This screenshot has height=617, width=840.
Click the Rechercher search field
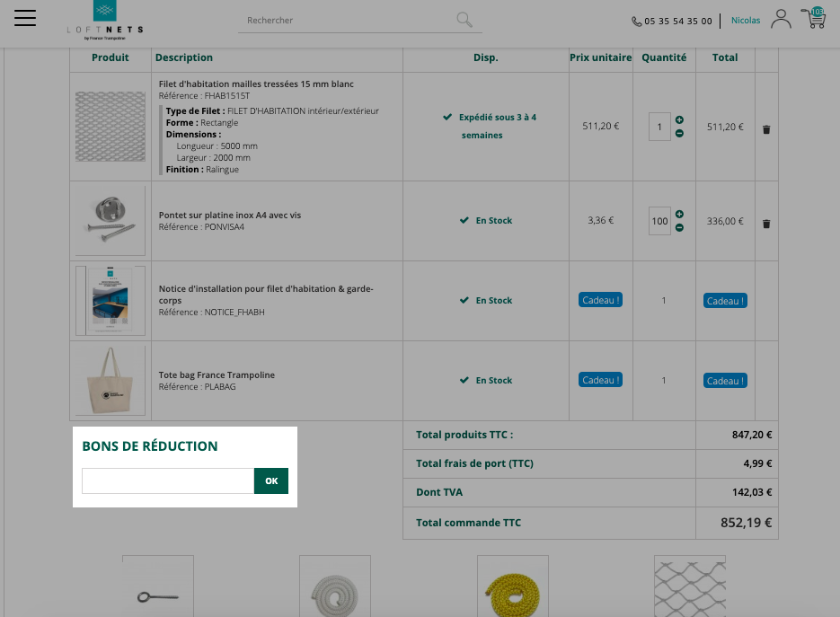pos(346,21)
